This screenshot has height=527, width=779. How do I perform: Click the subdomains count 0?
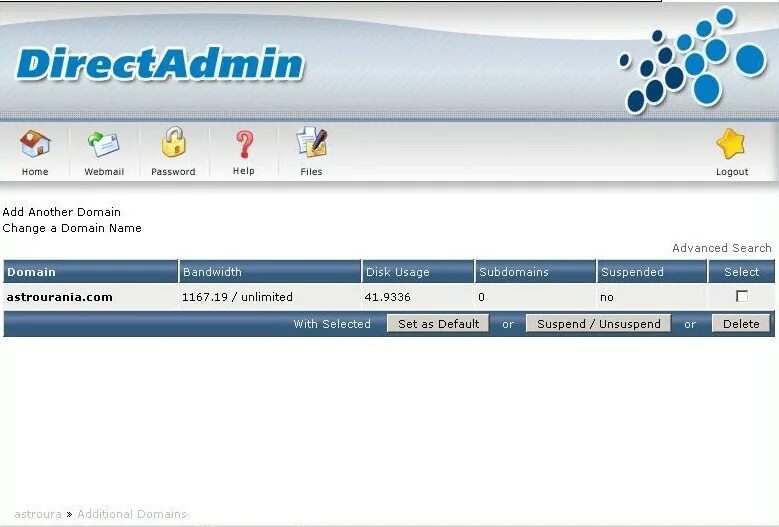coord(481,297)
